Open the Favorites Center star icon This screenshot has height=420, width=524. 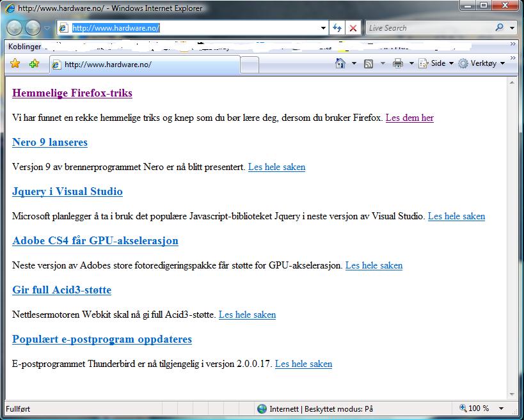15,63
